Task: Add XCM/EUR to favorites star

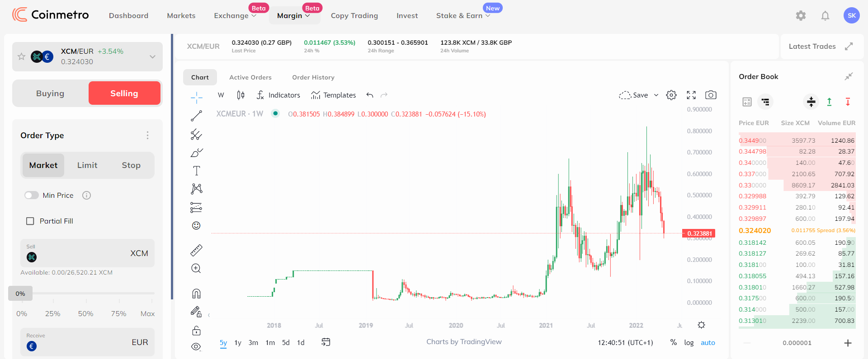Action: (x=21, y=56)
